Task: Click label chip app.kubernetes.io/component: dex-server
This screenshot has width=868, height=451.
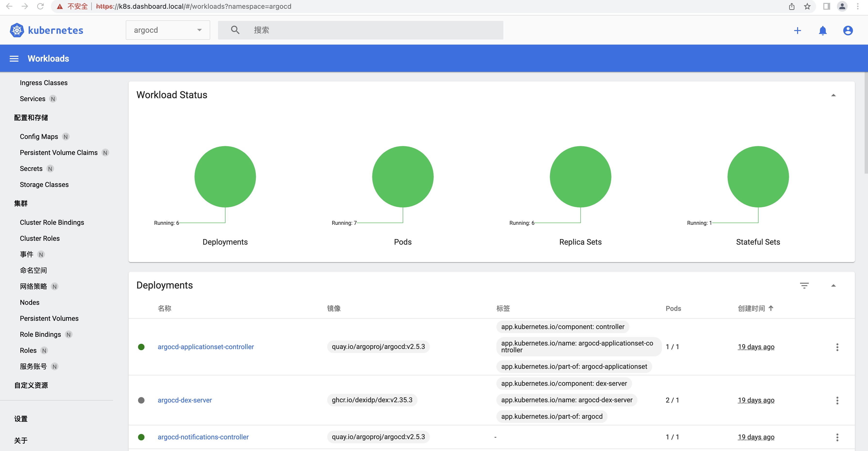Action: tap(564, 384)
